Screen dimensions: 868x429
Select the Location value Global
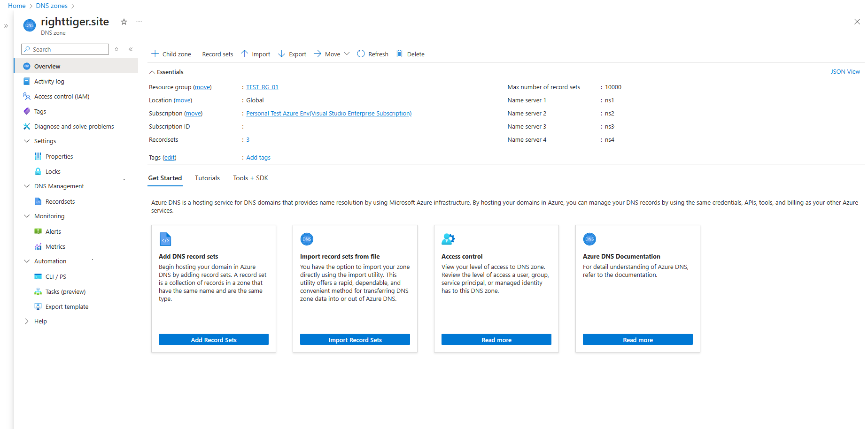coord(255,100)
